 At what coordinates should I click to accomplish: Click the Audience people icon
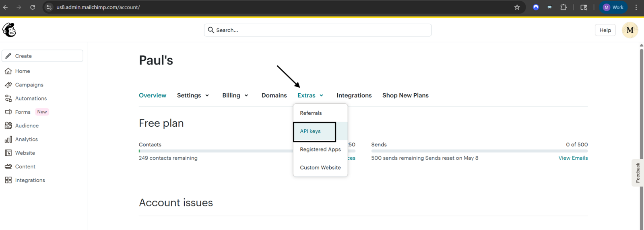tap(8, 125)
